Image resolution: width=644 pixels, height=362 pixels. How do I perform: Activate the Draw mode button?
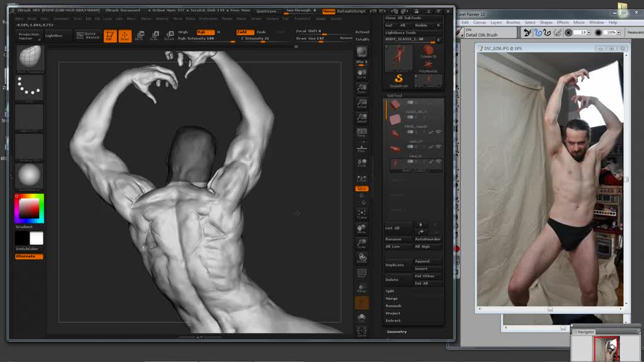125,36
